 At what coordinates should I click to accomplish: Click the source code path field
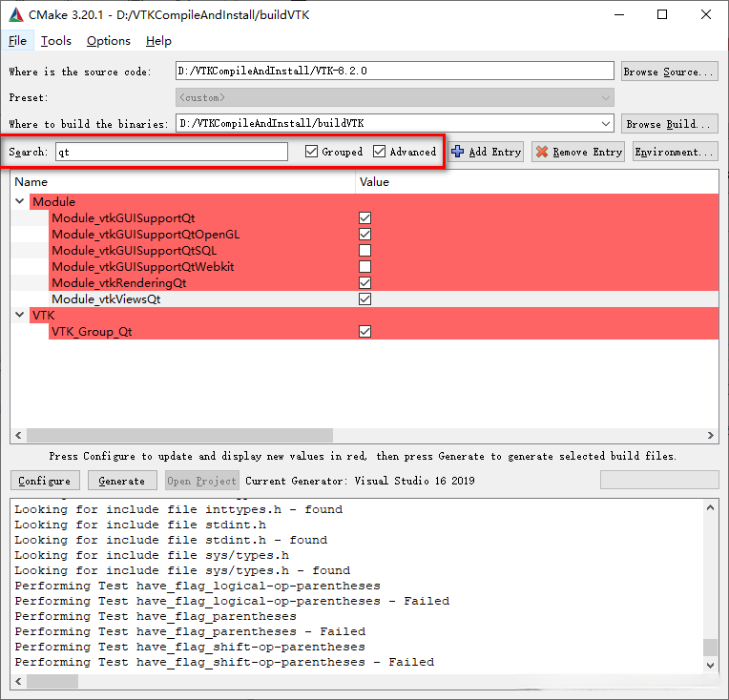395,72
